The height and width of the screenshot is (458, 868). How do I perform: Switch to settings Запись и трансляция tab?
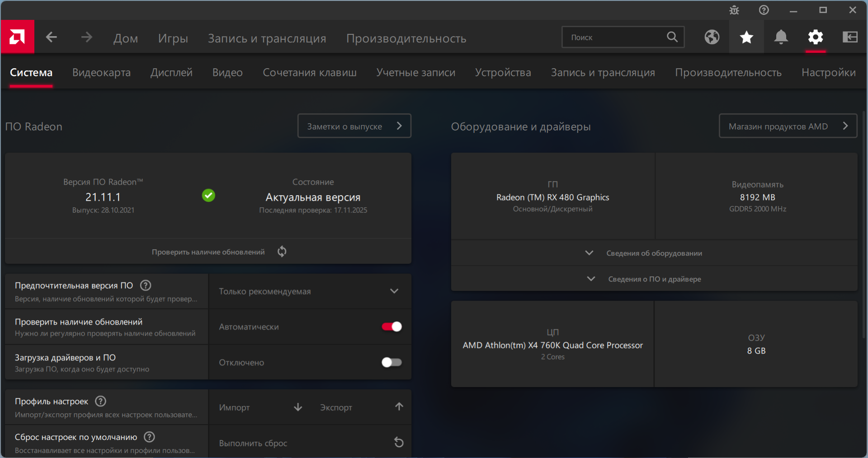tap(603, 72)
